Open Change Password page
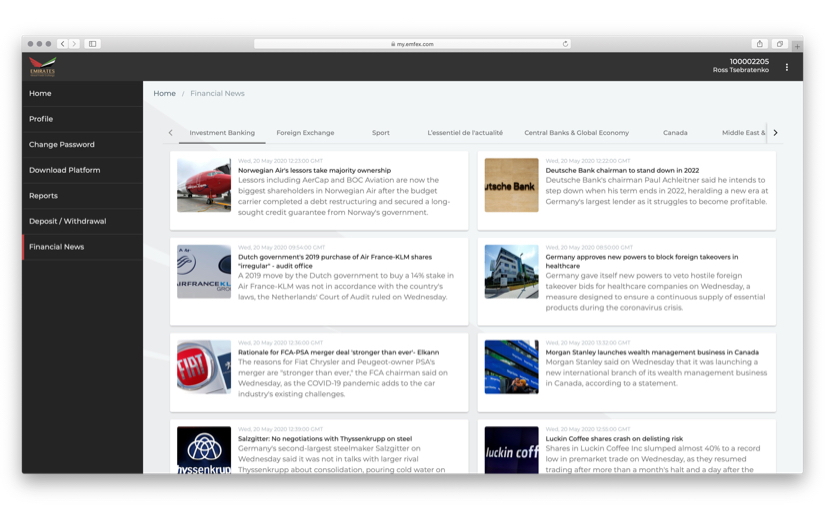 click(82, 144)
